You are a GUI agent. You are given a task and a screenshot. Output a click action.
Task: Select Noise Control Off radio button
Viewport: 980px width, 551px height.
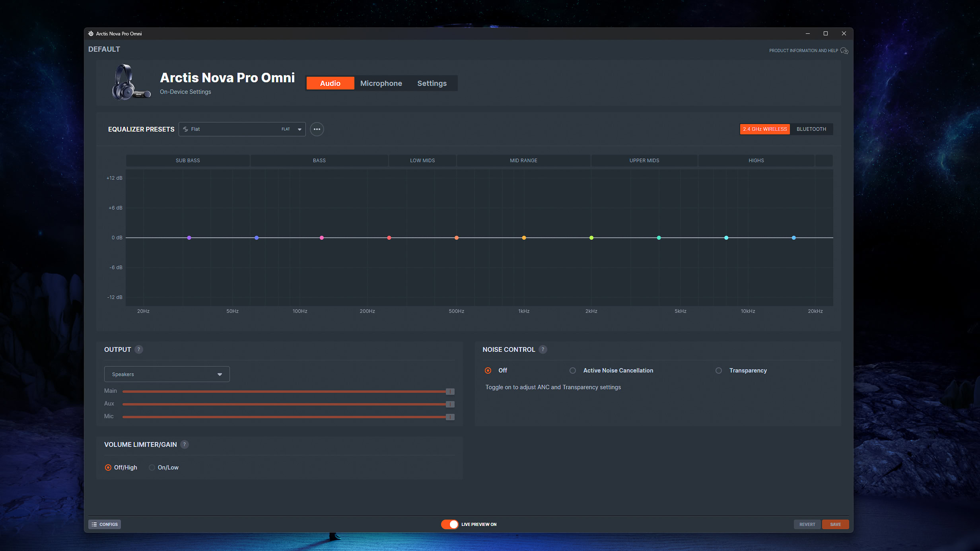click(x=488, y=371)
